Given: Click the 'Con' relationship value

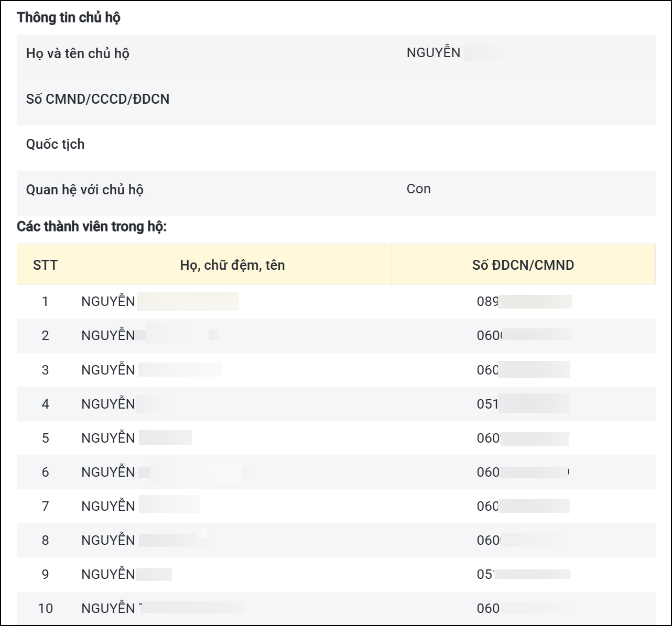Looking at the screenshot, I should (418, 189).
